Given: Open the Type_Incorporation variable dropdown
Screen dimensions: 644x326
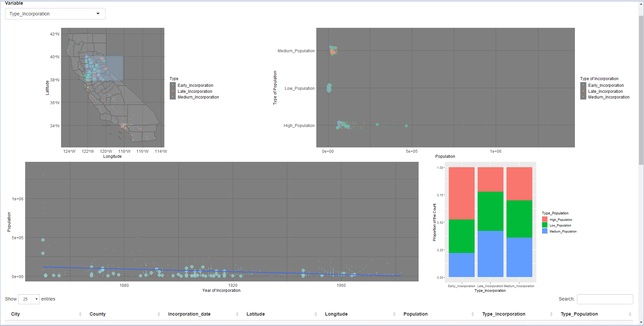Looking at the screenshot, I should (x=55, y=14).
